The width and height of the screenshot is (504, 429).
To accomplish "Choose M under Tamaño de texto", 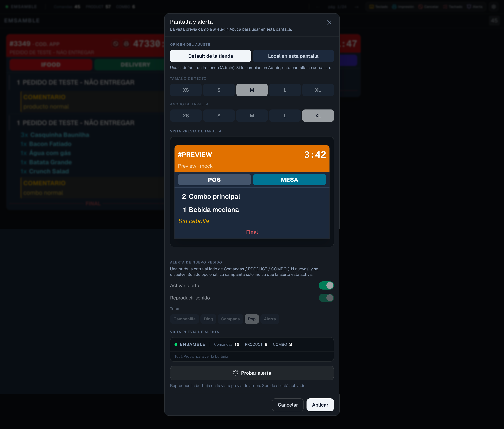I will click(252, 90).
